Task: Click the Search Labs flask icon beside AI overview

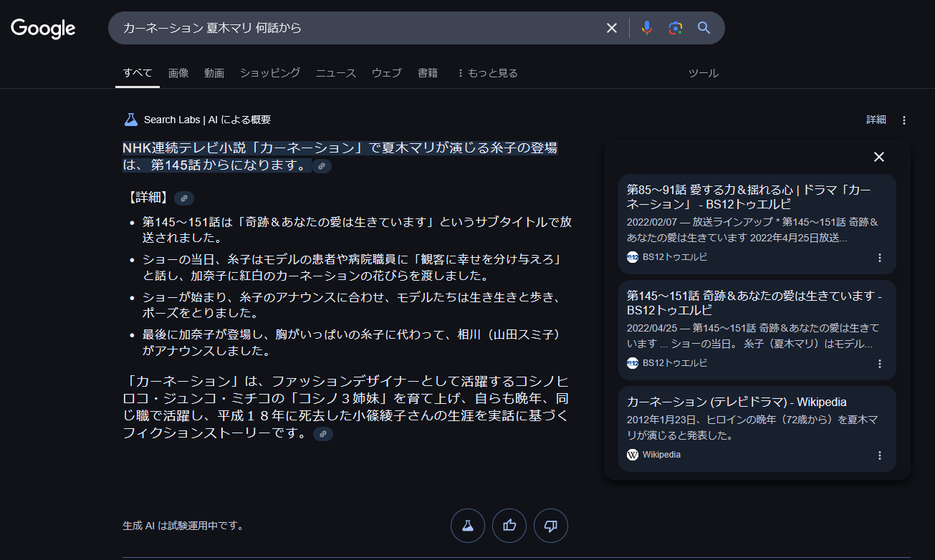Action: click(x=130, y=120)
